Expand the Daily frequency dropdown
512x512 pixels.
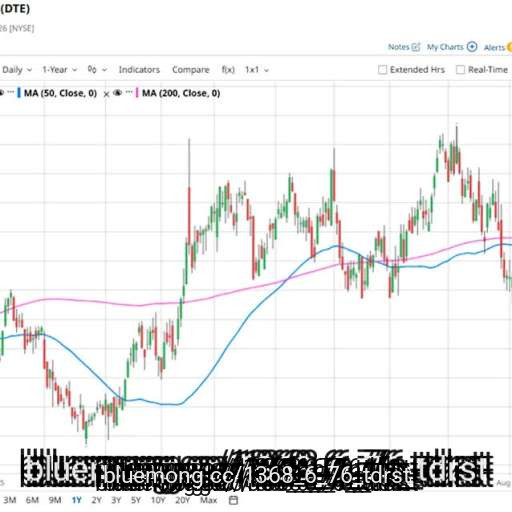click(17, 70)
